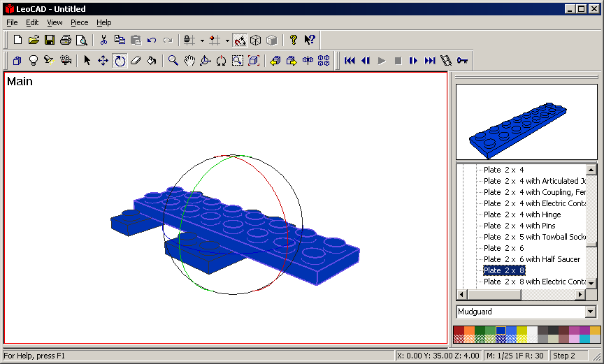The height and width of the screenshot is (364, 604).
Task: Open the View menu
Action: pyautogui.click(x=55, y=22)
